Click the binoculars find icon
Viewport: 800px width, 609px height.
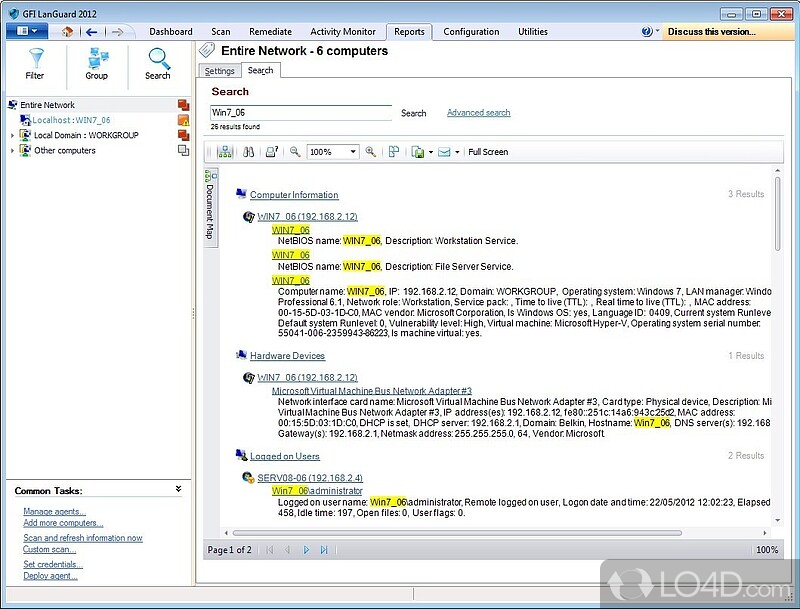point(247,152)
